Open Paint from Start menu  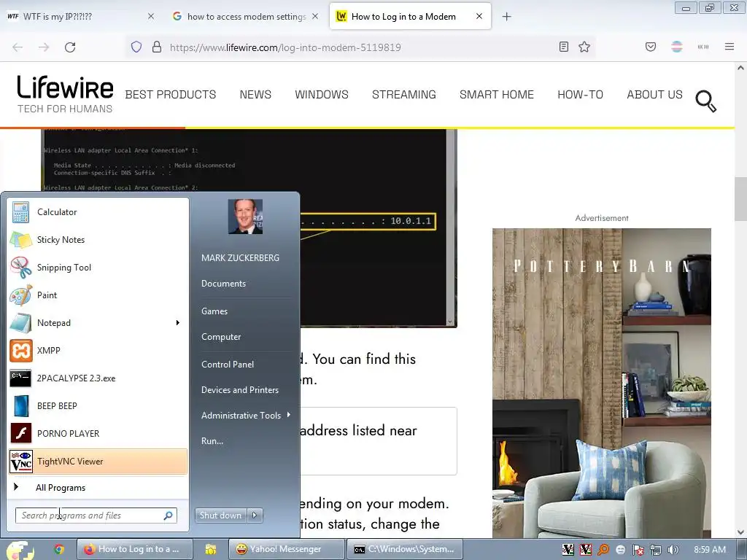pos(98,295)
